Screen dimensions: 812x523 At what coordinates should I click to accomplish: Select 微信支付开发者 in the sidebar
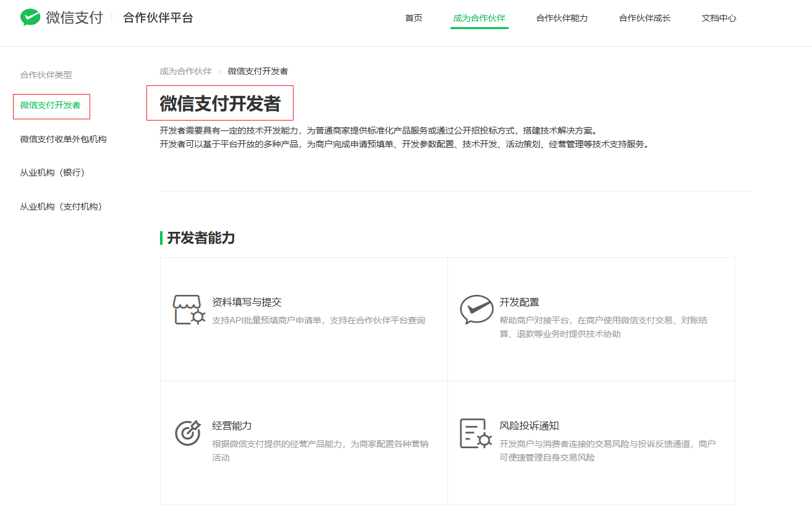click(x=50, y=105)
